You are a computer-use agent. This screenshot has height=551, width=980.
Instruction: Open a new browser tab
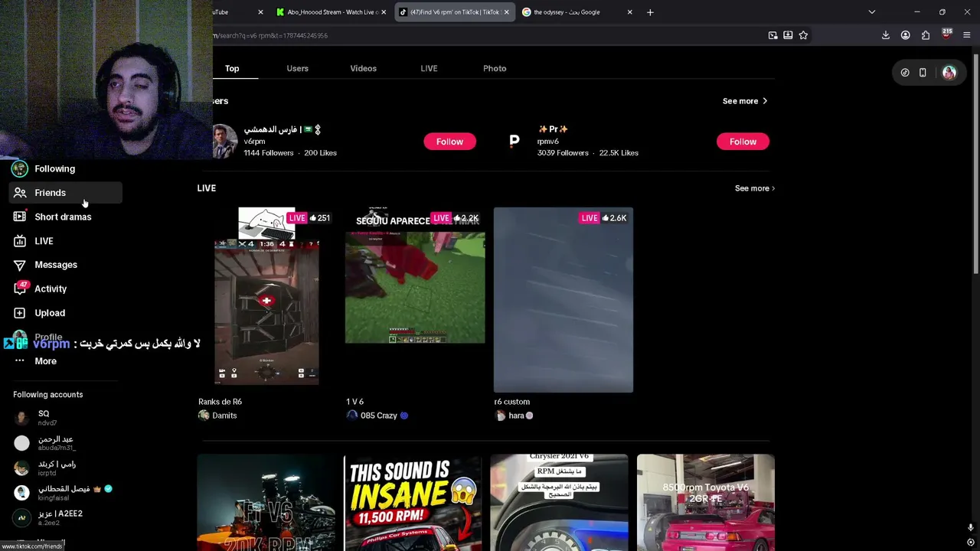point(650,12)
